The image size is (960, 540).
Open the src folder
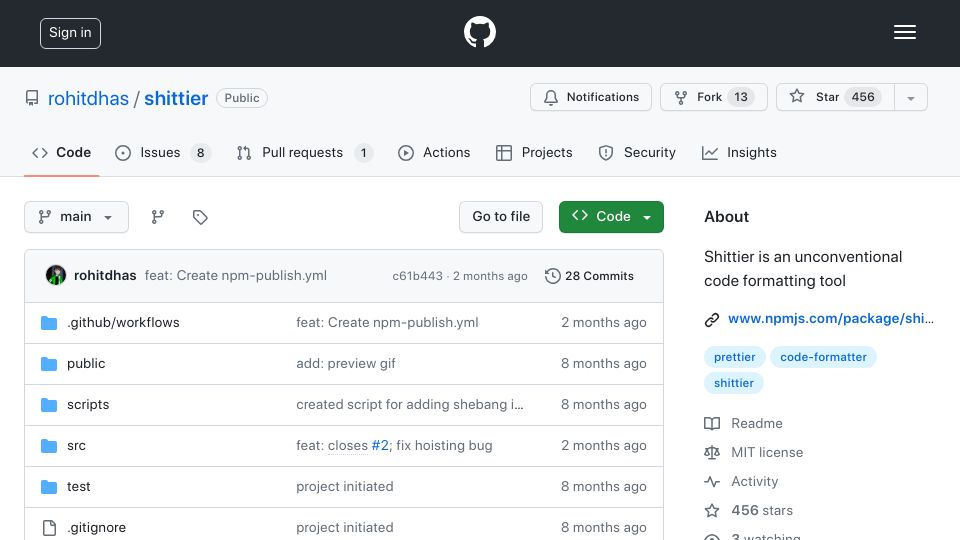click(77, 446)
